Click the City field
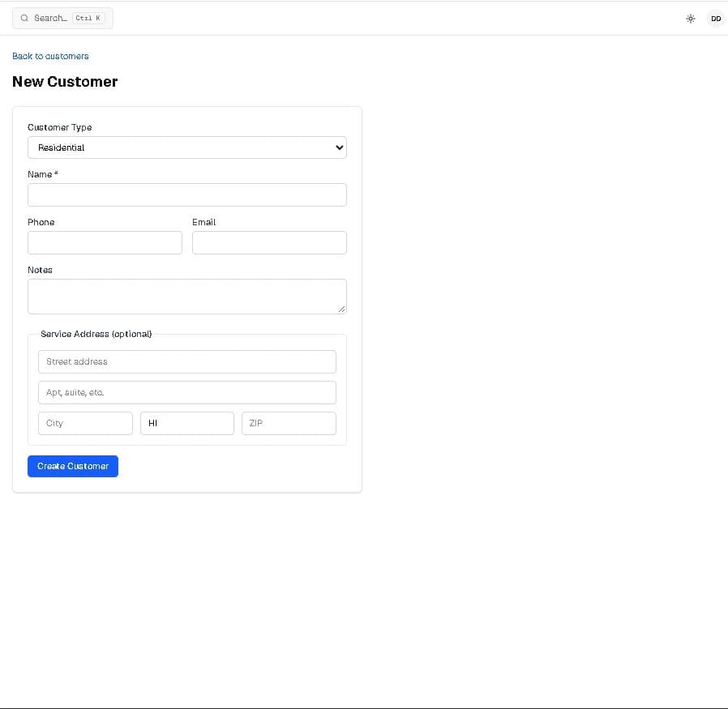This screenshot has width=728, height=709. click(85, 423)
